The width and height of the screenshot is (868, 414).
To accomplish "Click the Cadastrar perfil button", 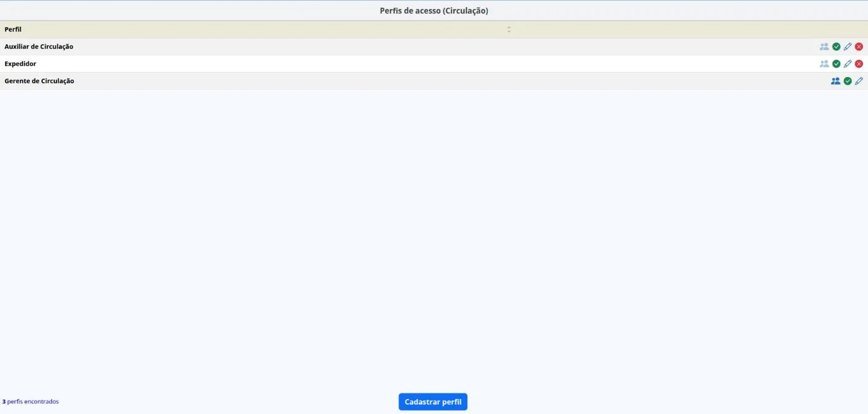I will tap(433, 402).
